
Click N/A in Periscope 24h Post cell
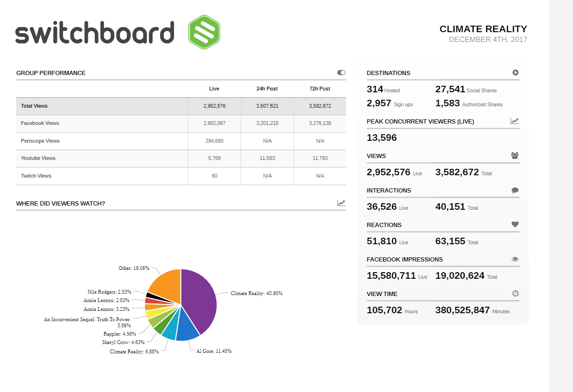[267, 141]
